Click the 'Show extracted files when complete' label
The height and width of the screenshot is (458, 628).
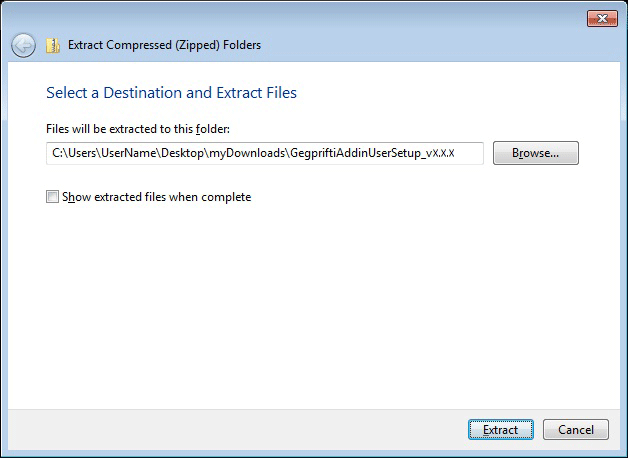[157, 197]
